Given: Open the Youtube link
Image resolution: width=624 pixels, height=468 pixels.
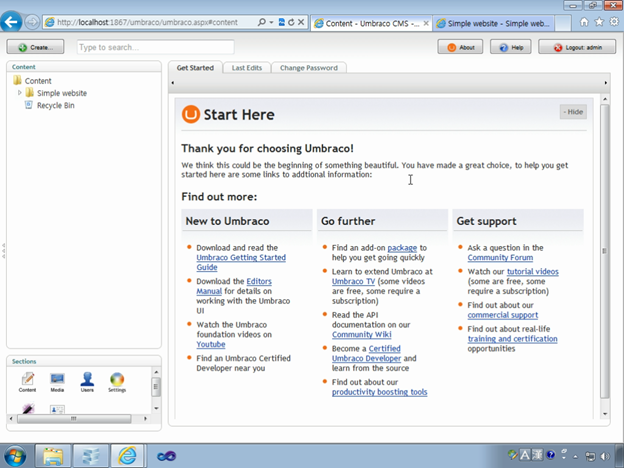Looking at the screenshot, I should (x=211, y=344).
